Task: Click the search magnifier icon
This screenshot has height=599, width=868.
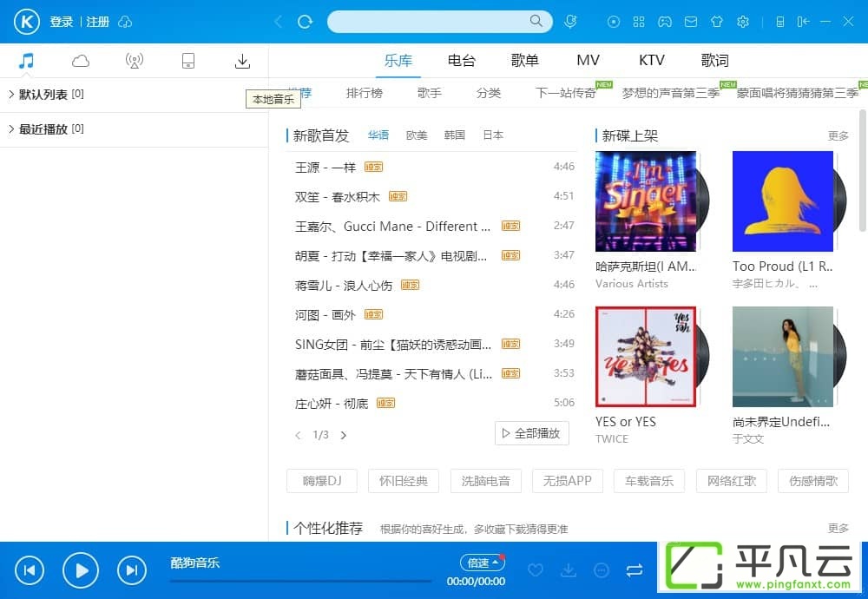Action: [x=536, y=21]
